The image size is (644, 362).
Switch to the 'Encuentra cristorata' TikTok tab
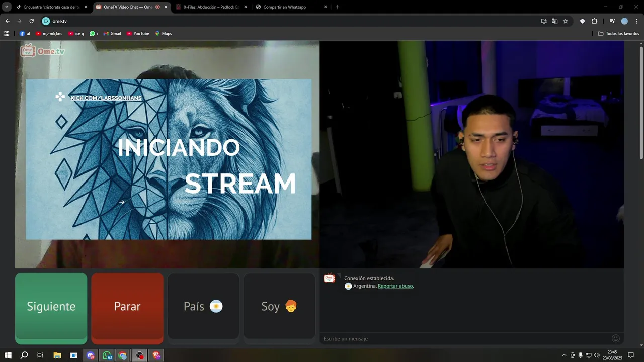tap(52, 7)
